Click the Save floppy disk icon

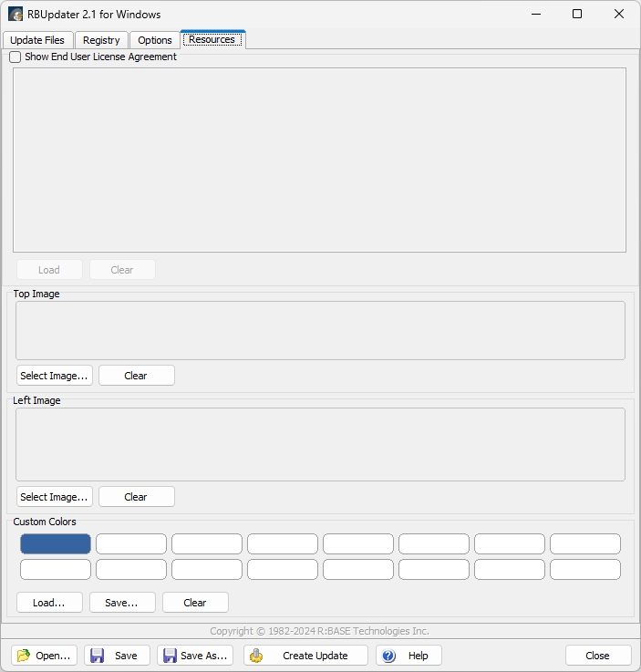click(x=97, y=656)
